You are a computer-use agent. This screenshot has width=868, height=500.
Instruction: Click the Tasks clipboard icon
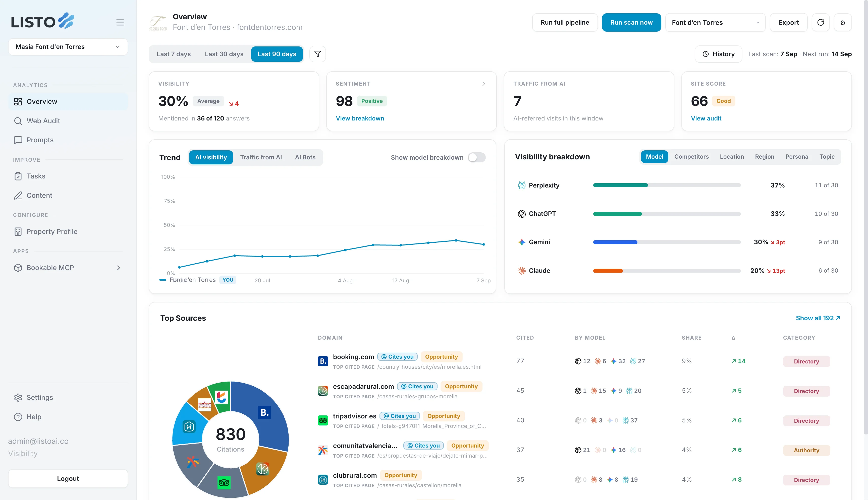point(18,176)
